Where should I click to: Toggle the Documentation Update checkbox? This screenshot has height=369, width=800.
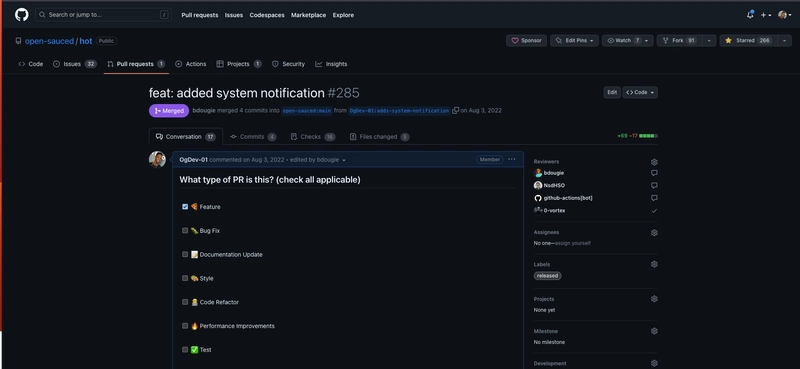(x=185, y=254)
